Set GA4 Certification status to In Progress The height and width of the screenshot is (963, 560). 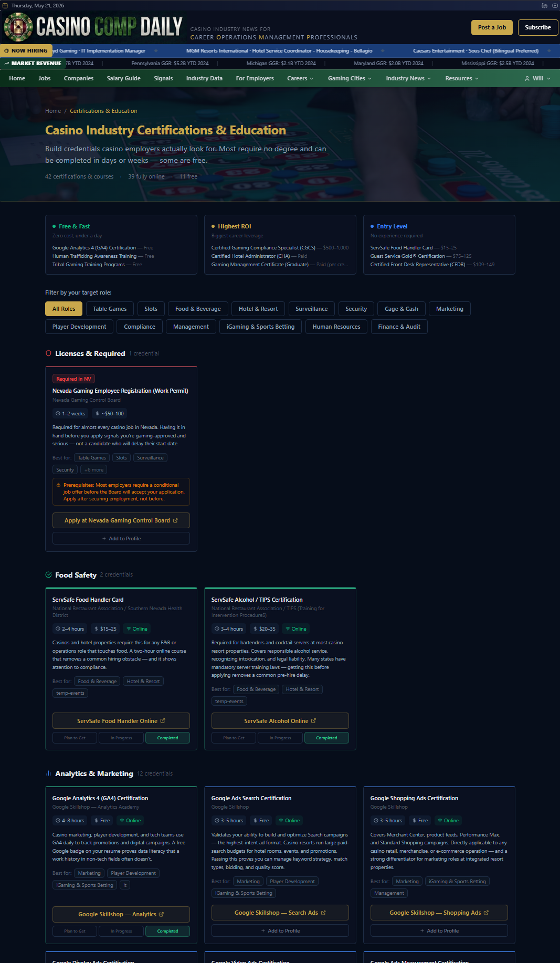(121, 931)
